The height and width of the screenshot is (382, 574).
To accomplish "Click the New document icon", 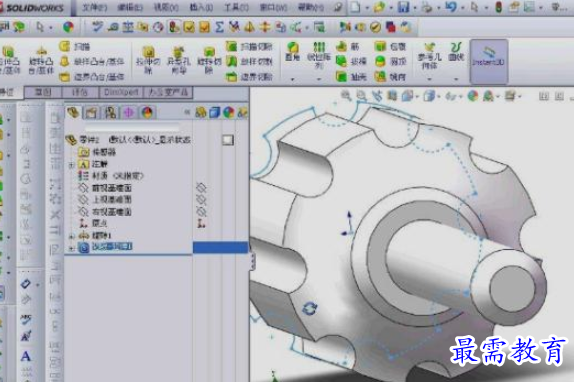I will [x=355, y=7].
